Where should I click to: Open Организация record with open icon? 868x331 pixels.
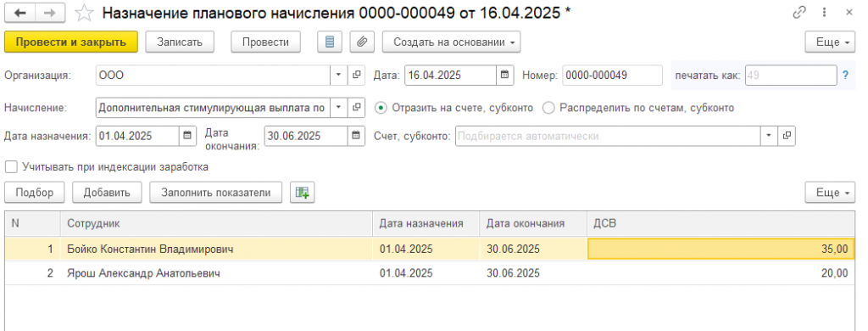[x=357, y=76]
